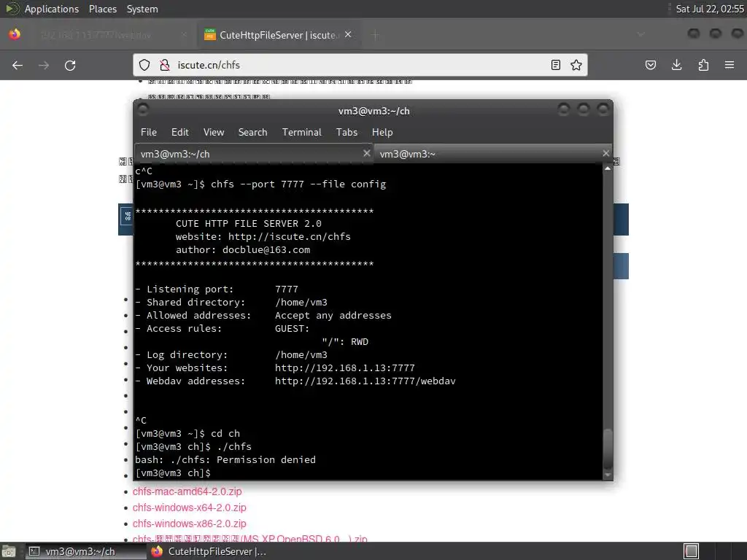This screenshot has width=747, height=560.
Task: Open the Terminal menu
Action: (x=301, y=133)
